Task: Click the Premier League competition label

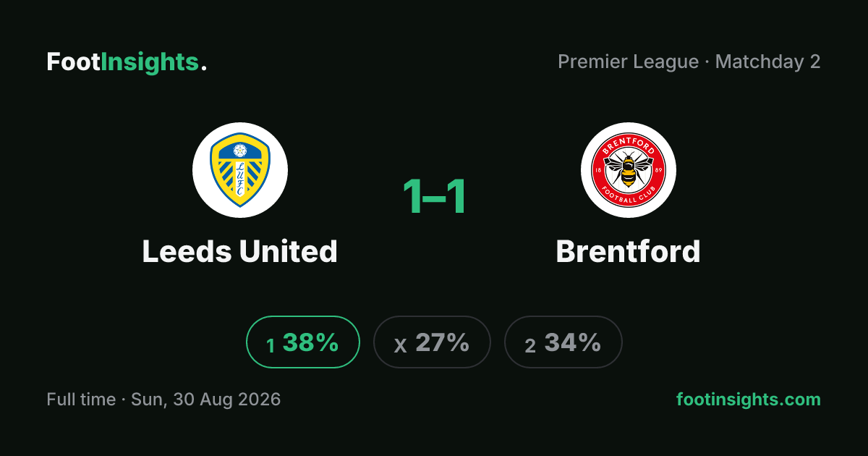Action: coord(628,62)
